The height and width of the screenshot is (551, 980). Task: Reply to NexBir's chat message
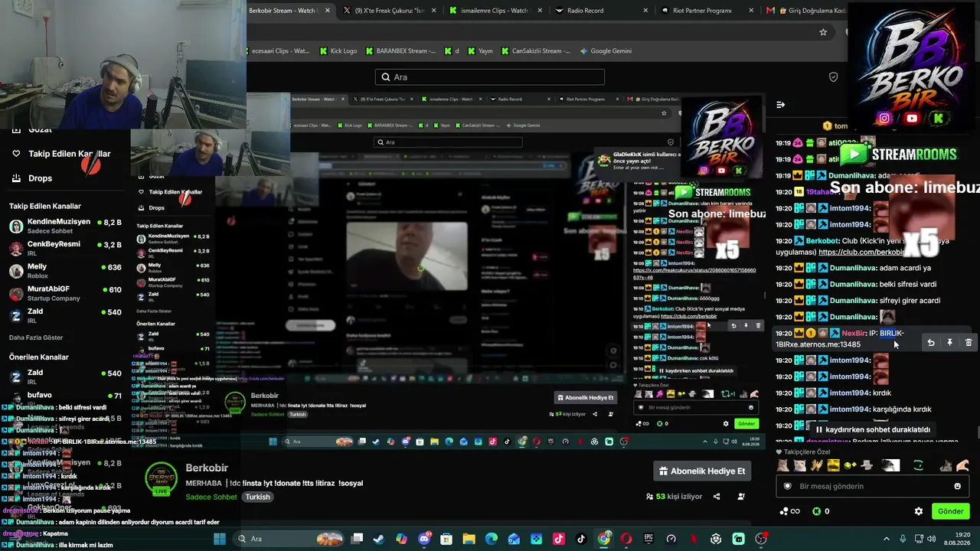(x=931, y=343)
